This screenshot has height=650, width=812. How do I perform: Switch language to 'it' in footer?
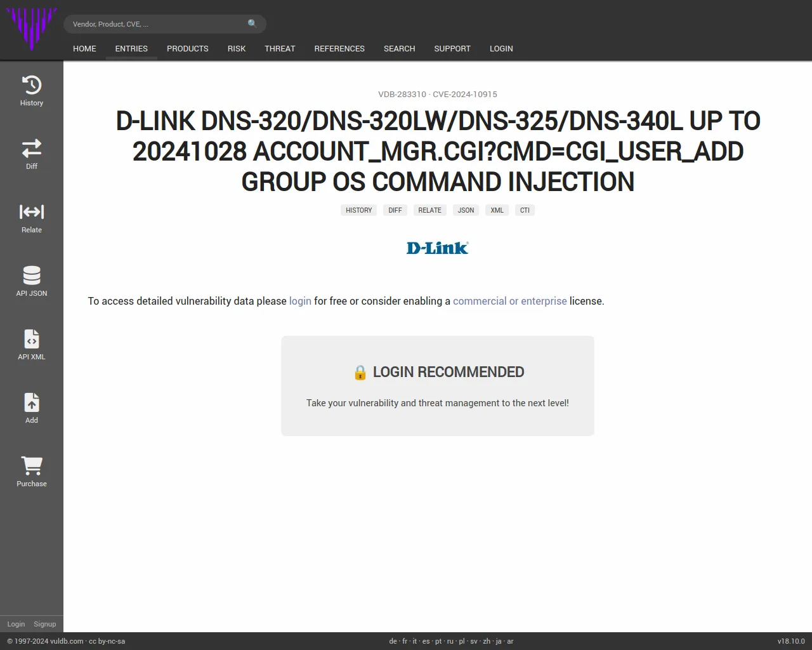pyautogui.click(x=415, y=641)
